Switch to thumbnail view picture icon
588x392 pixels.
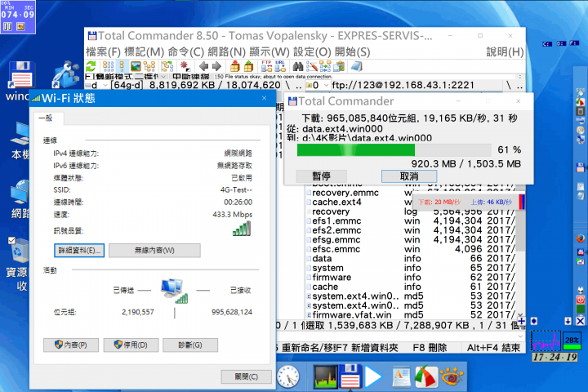coord(136,67)
